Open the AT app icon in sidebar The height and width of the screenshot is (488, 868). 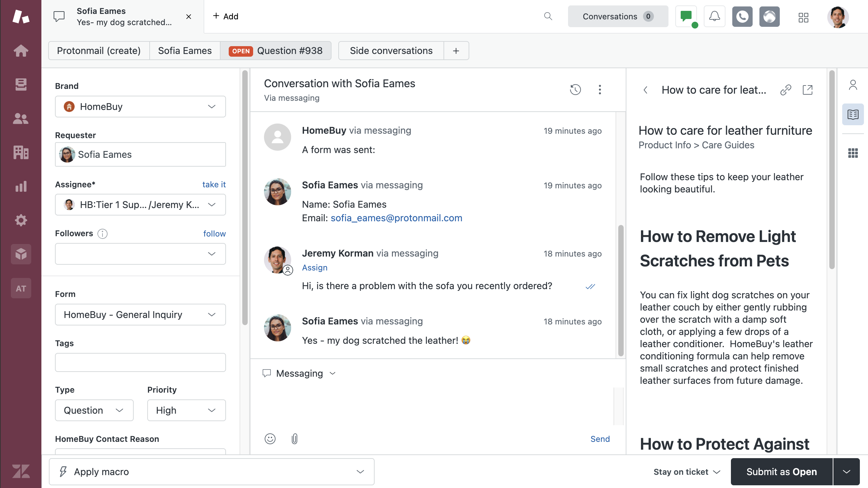[x=21, y=288]
